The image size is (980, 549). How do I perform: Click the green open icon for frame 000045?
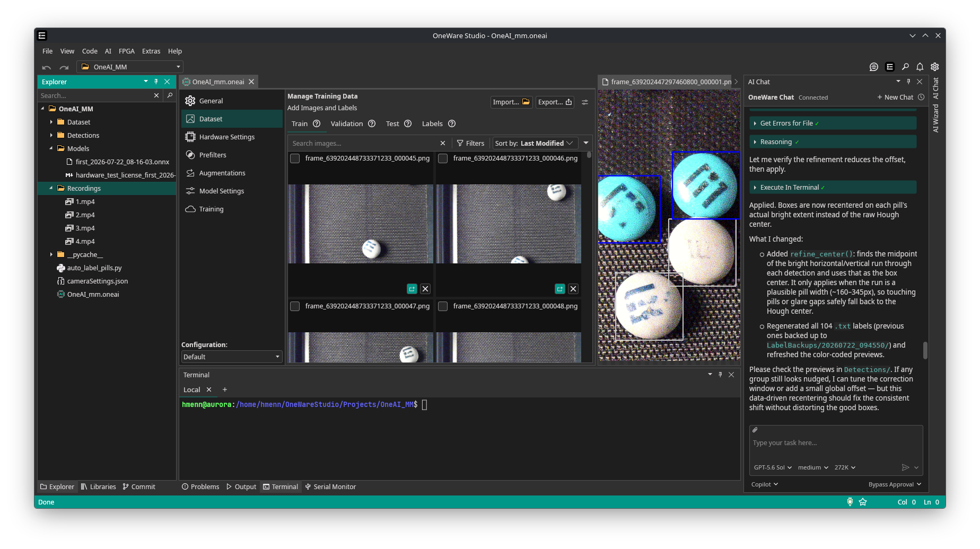tap(412, 289)
